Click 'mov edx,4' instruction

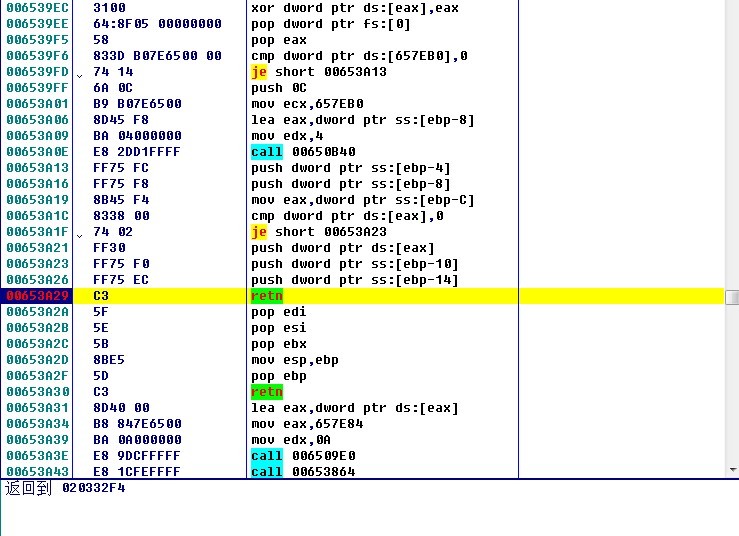point(287,136)
